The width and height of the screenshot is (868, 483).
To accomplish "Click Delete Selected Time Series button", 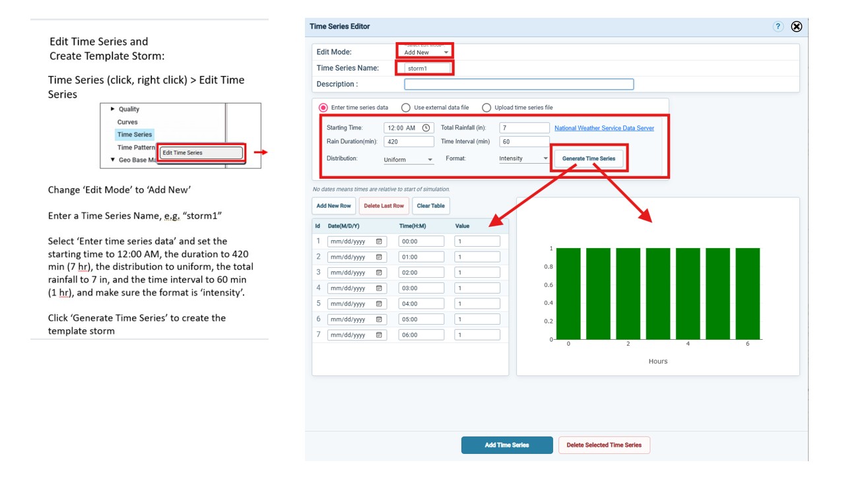I will pos(604,445).
